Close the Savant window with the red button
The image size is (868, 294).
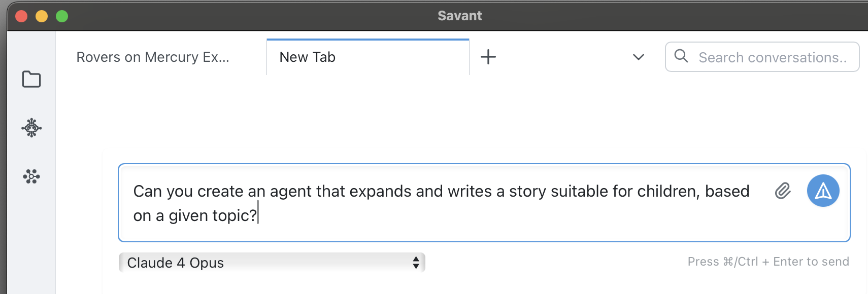click(x=21, y=16)
